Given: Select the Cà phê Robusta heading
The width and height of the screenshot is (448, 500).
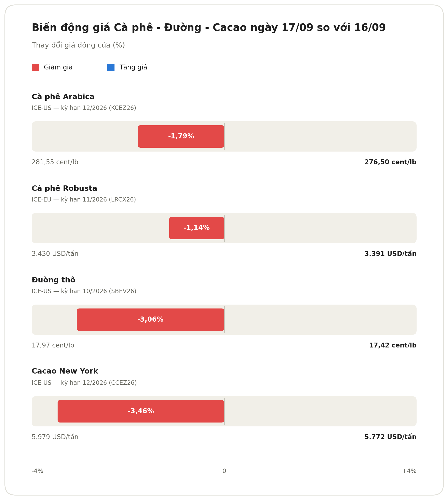Looking at the screenshot, I should pyautogui.click(x=65, y=188).
